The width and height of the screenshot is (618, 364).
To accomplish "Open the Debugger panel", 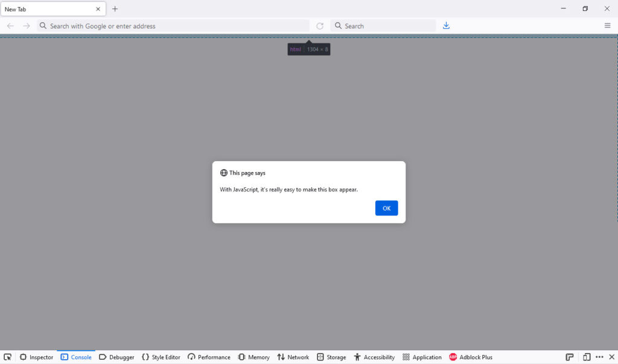I will [116, 357].
